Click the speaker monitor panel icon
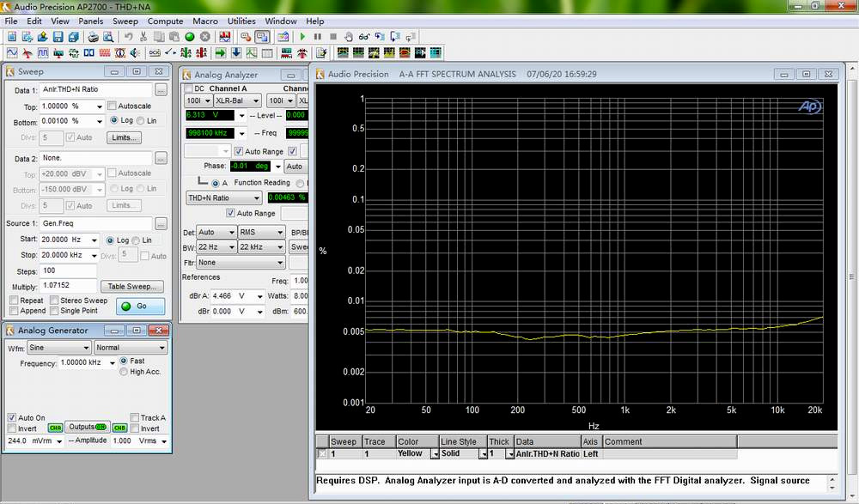The image size is (859, 504). pos(135,53)
